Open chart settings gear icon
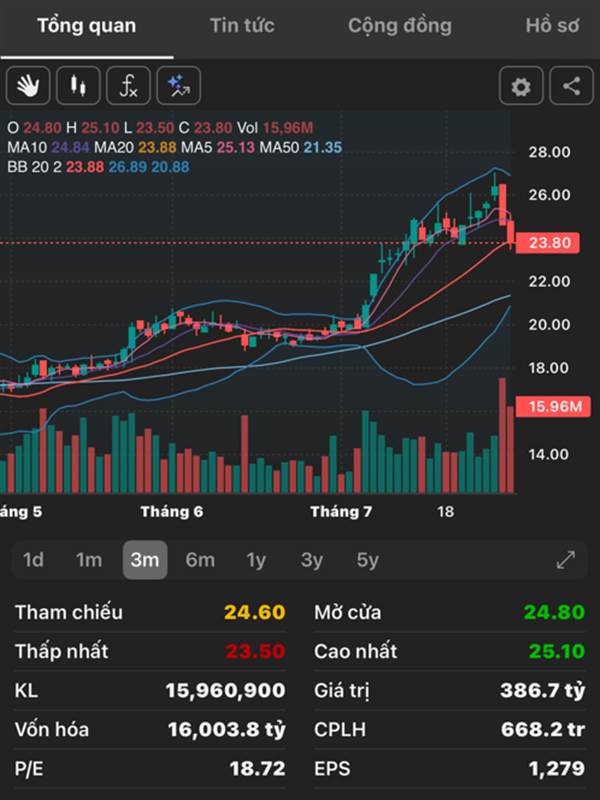Screen dimensions: 600x800 click(x=521, y=86)
